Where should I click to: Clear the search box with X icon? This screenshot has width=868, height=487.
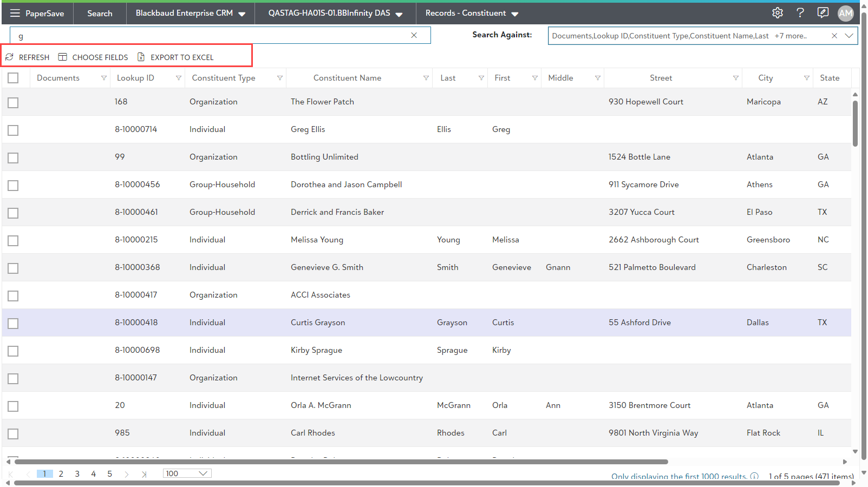pyautogui.click(x=414, y=35)
